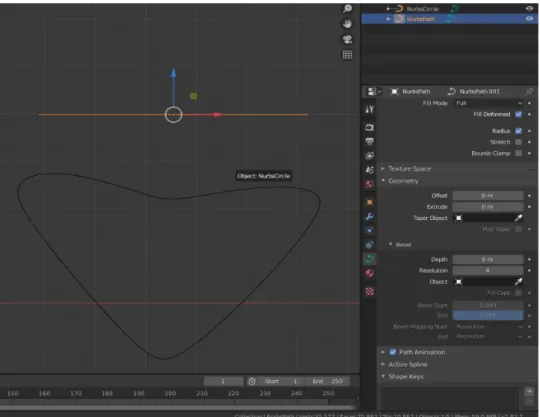
Task: Select NurbsCircle in the outliner
Action: [x=423, y=9]
